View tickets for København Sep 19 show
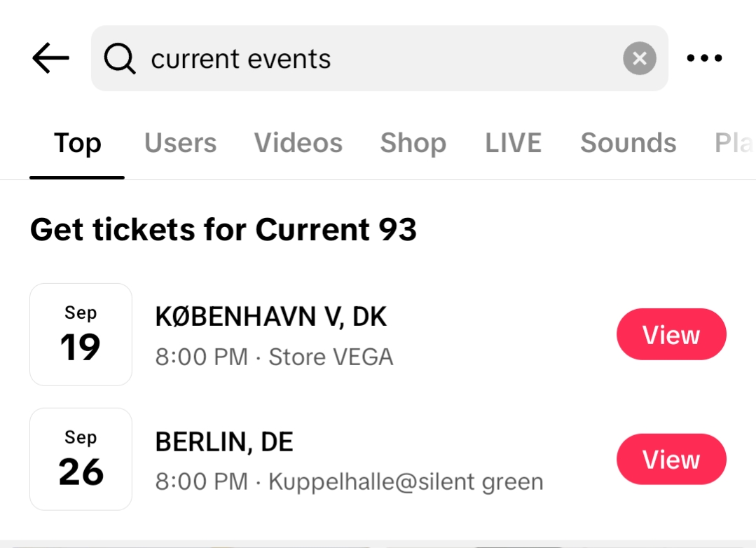756x548 pixels. [x=671, y=334]
